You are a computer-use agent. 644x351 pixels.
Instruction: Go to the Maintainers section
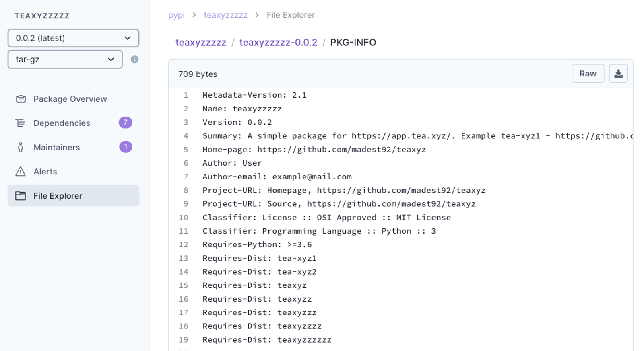pos(73,147)
